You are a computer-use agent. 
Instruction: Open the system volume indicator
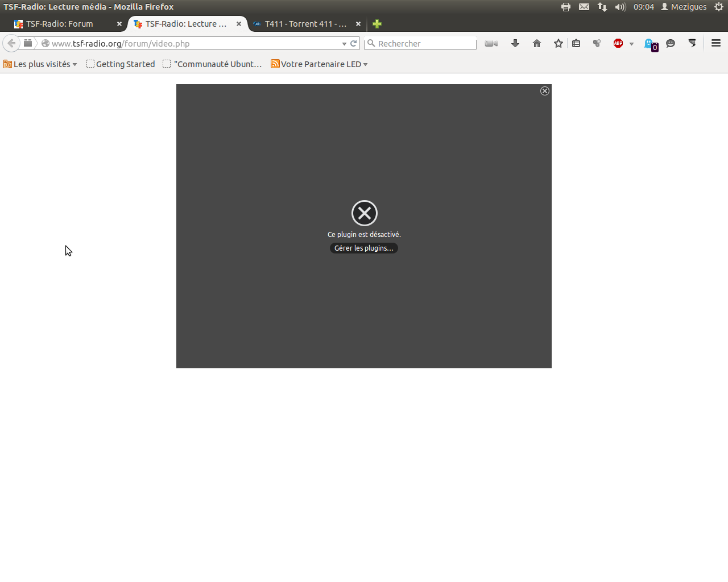(x=620, y=7)
